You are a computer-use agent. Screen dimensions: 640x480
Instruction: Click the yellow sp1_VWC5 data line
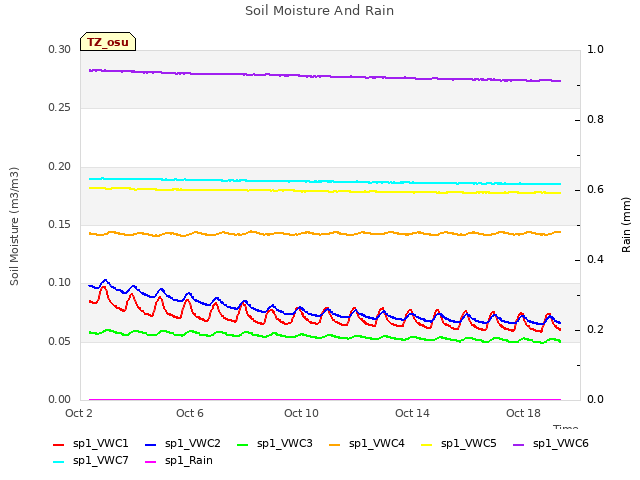click(325, 191)
